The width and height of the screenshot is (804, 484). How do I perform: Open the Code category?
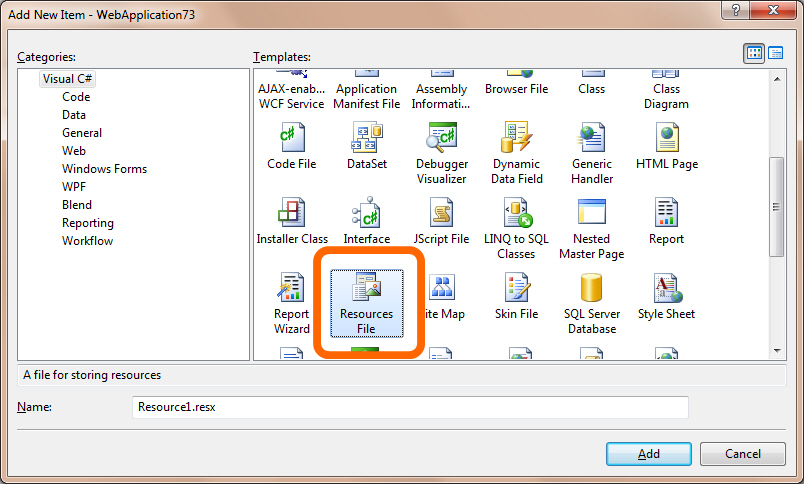point(76,97)
